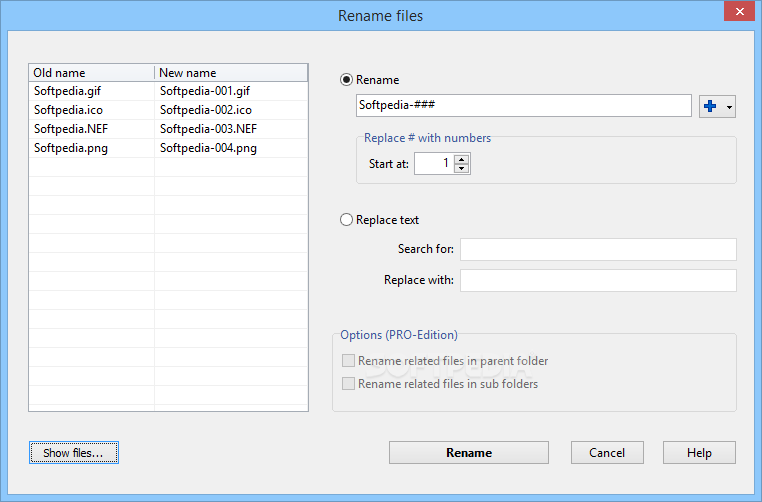Click the blue plus insert-placeholder icon

coord(710,106)
